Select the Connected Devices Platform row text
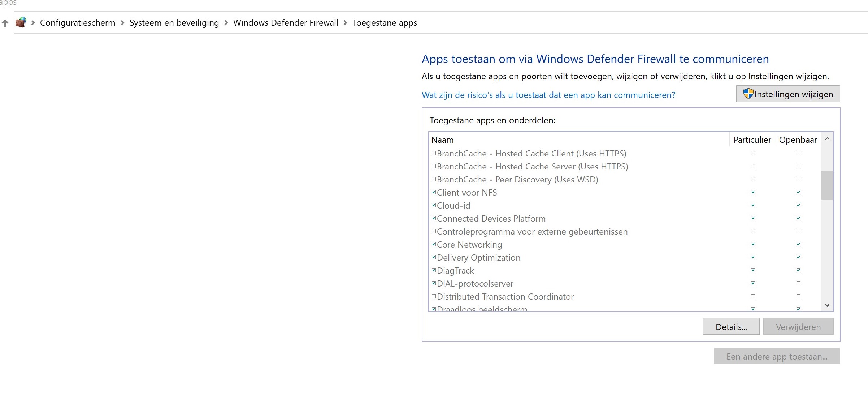The image size is (868, 408). click(491, 219)
